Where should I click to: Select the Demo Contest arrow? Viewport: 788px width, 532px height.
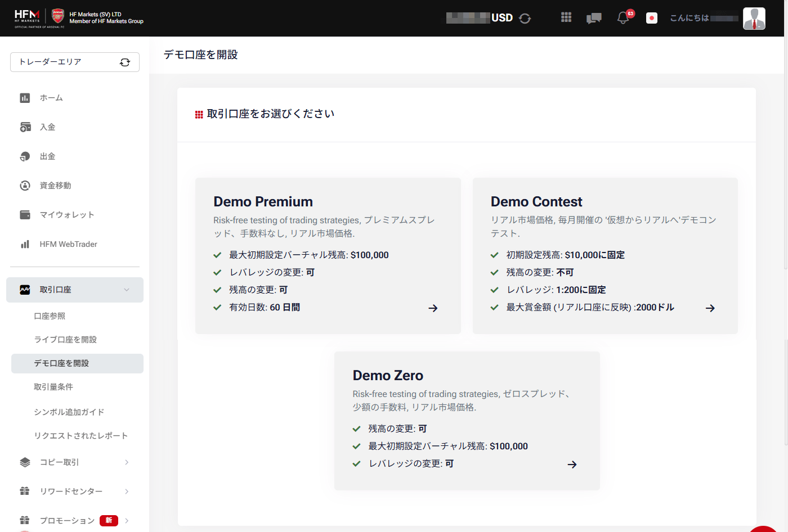pyautogui.click(x=710, y=308)
